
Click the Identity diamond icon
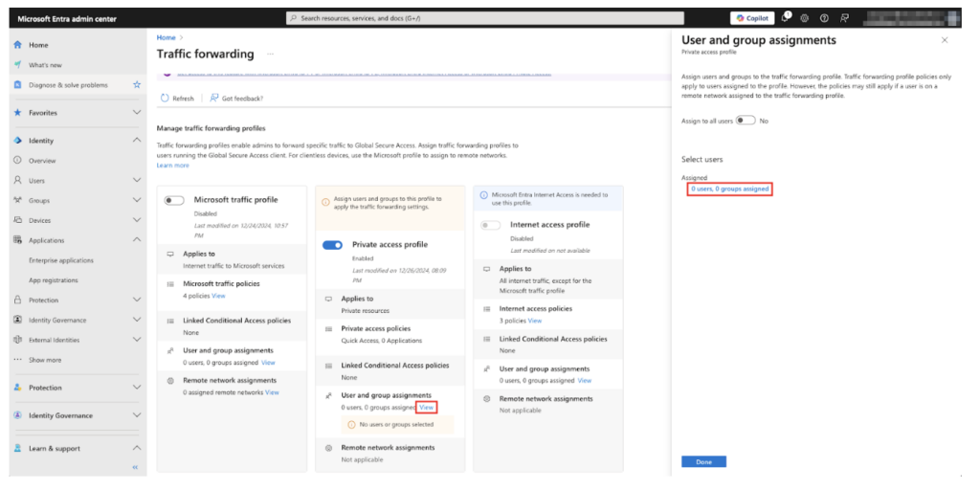[x=18, y=141]
